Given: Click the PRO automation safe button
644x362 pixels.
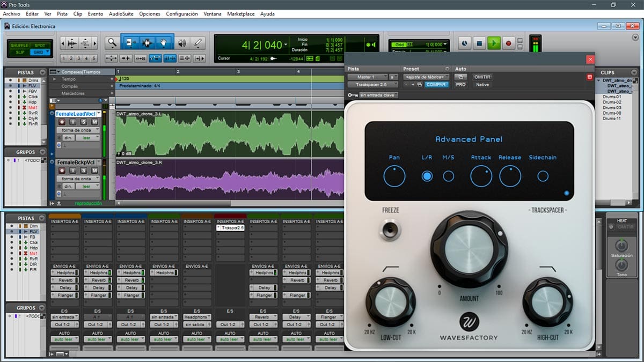Looking at the screenshot, I should point(460,85).
